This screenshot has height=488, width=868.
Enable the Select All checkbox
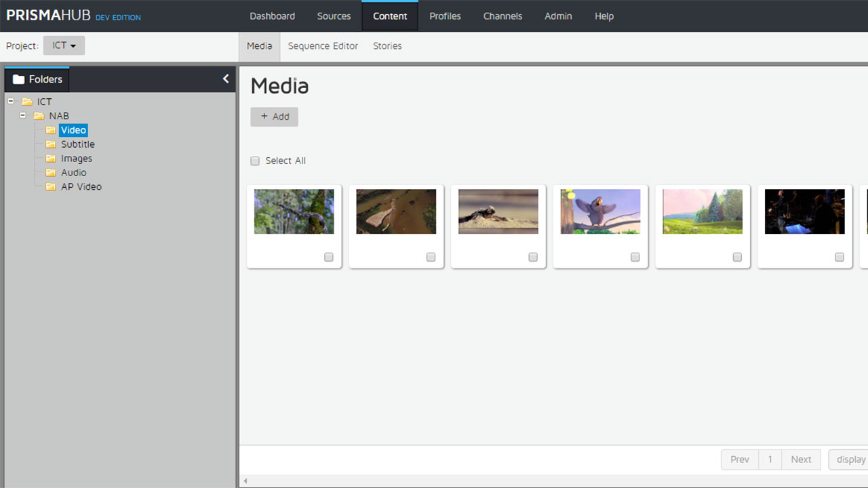click(x=255, y=161)
